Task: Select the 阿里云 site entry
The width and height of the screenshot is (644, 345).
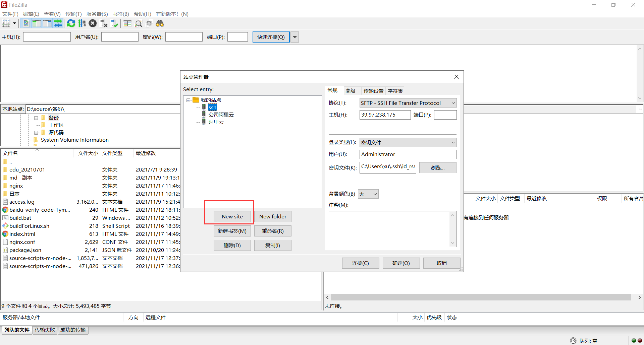Action: [216, 122]
